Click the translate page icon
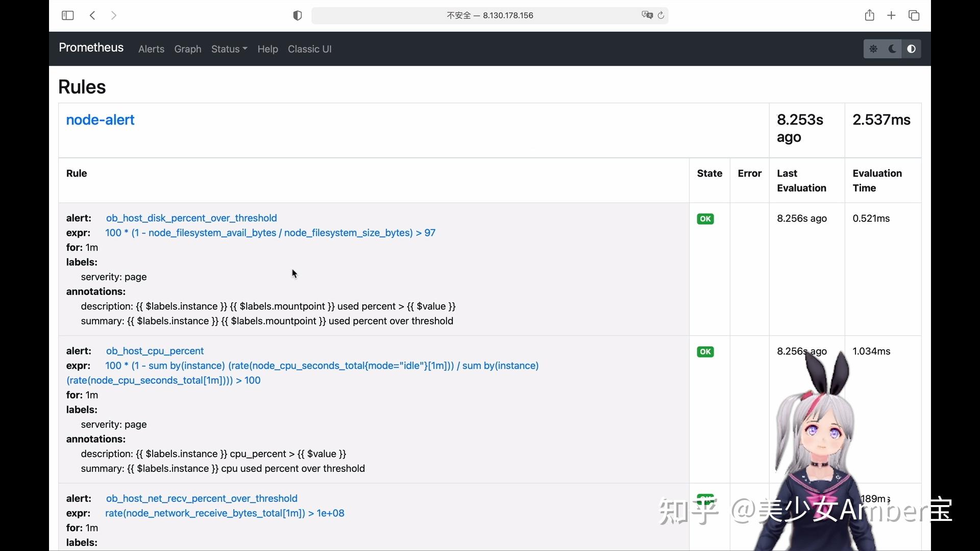Viewport: 980px width, 551px height. [647, 15]
